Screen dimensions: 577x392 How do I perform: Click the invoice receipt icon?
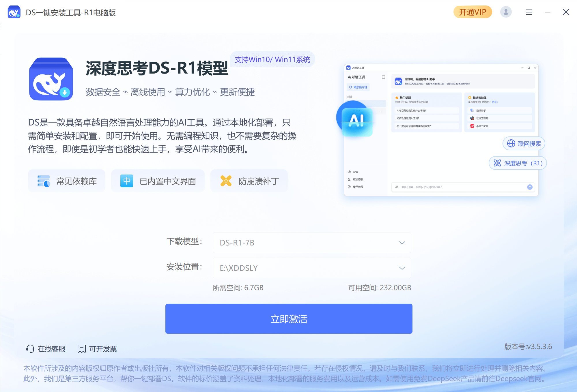pyautogui.click(x=81, y=349)
